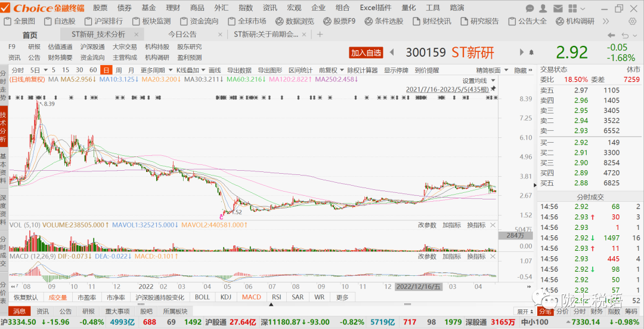Switch to the 首页 tab
The image size is (644, 329).
click(x=30, y=35)
